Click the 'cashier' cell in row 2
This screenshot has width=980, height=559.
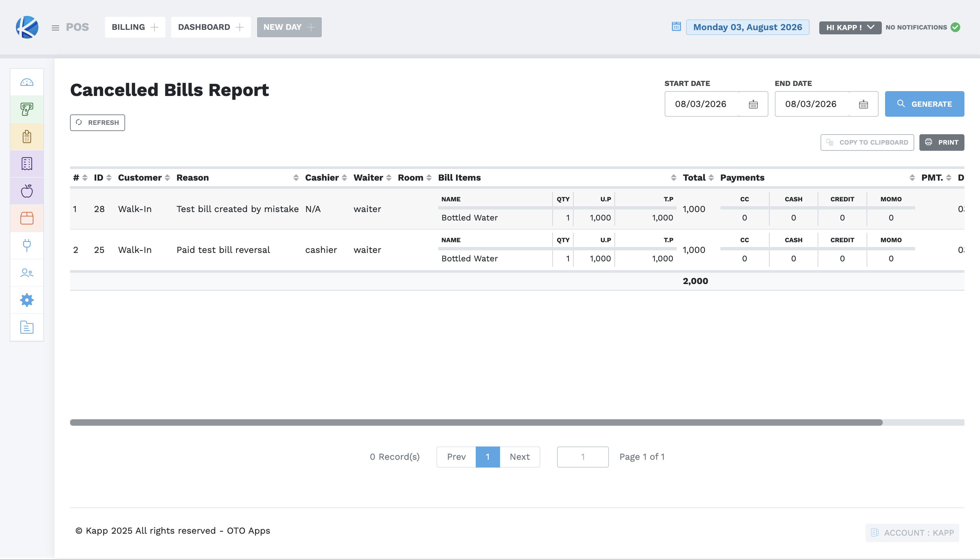pyautogui.click(x=321, y=250)
